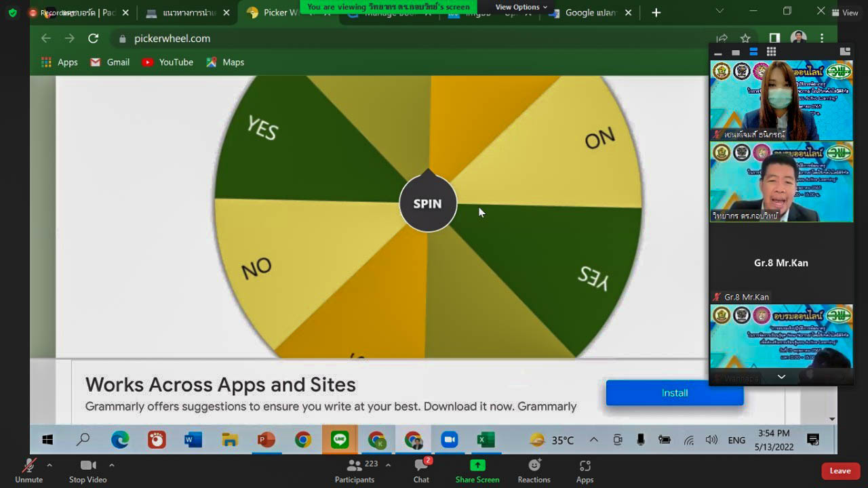Click the SPIN button on wheel
This screenshot has width=868, height=488.
click(427, 203)
